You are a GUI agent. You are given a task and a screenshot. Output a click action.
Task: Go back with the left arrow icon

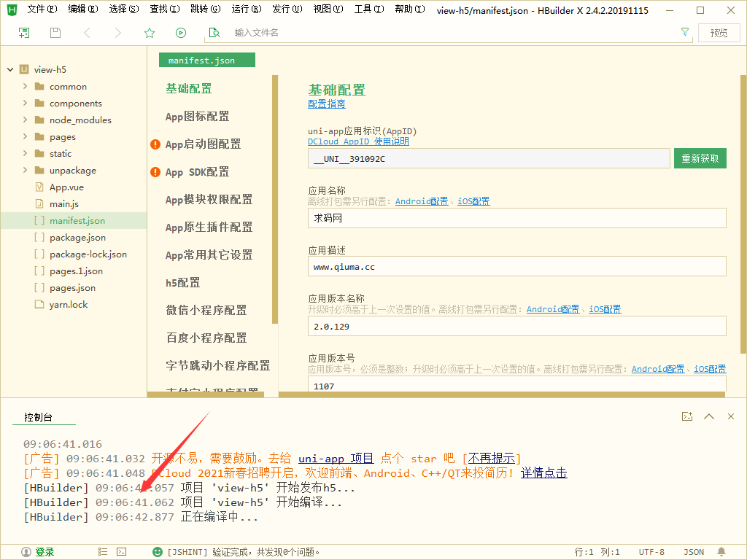(87, 32)
